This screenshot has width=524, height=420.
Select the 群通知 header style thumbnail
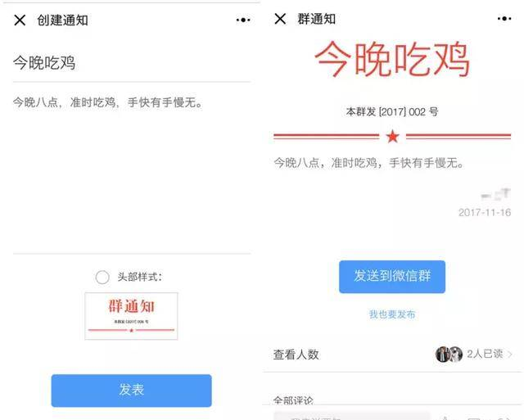tap(131, 316)
